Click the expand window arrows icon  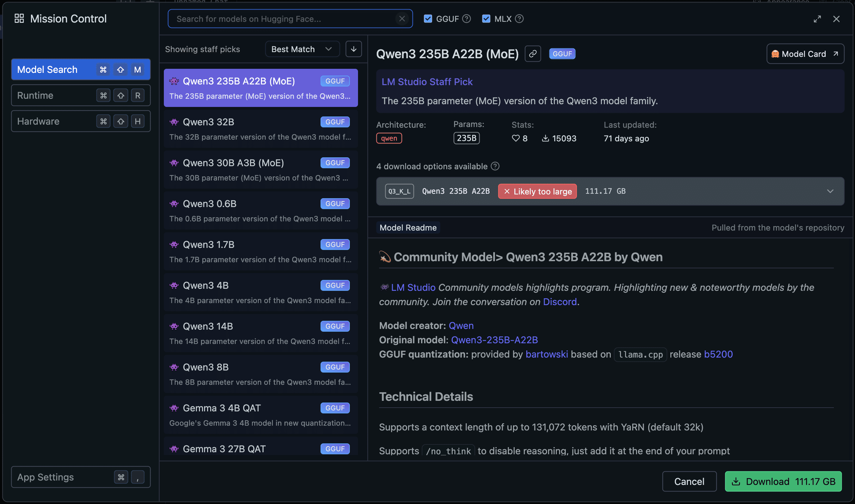point(817,19)
